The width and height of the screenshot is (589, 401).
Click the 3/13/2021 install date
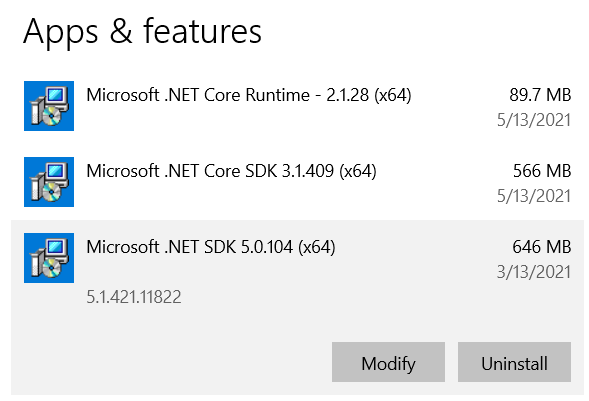point(534,272)
